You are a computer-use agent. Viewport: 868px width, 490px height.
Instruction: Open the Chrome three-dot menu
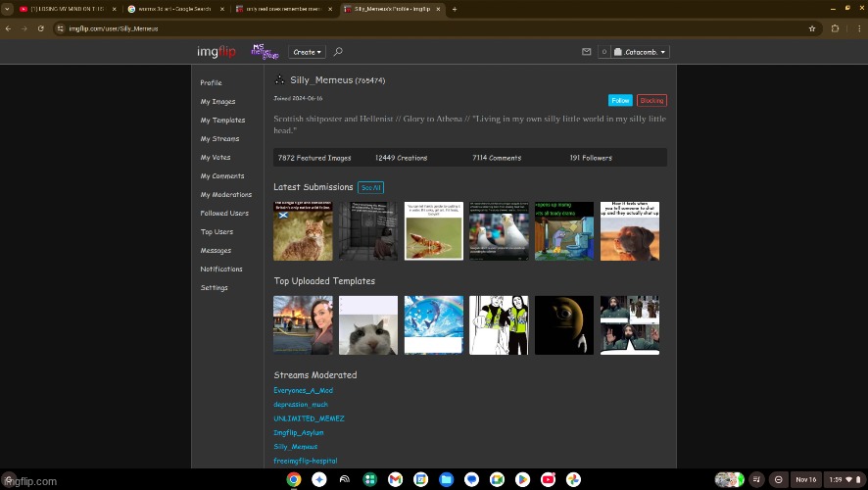pos(856,28)
